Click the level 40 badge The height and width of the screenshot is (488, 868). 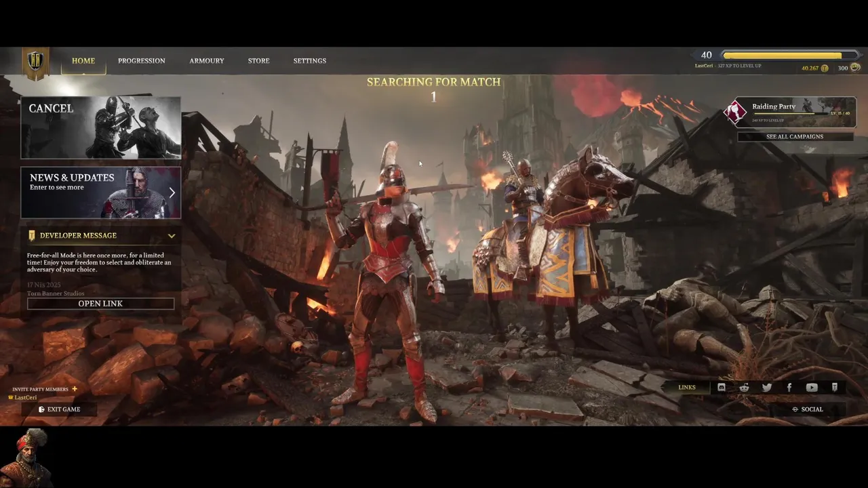pyautogui.click(x=707, y=55)
